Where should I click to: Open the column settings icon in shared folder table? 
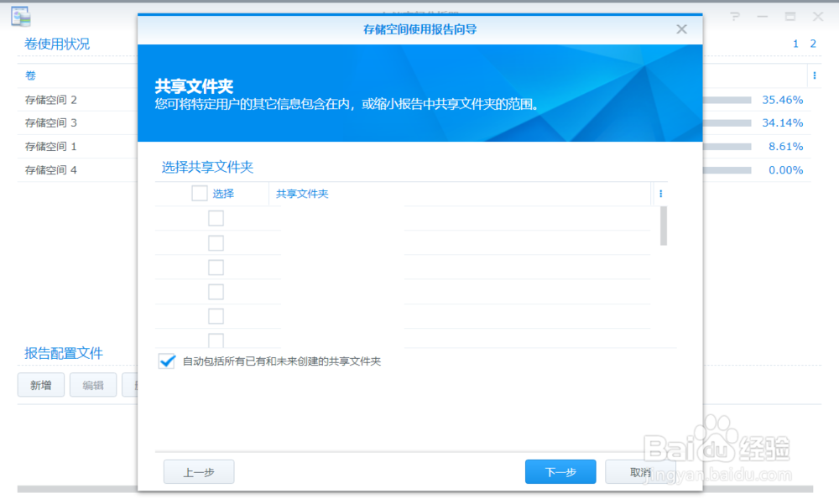click(x=660, y=194)
